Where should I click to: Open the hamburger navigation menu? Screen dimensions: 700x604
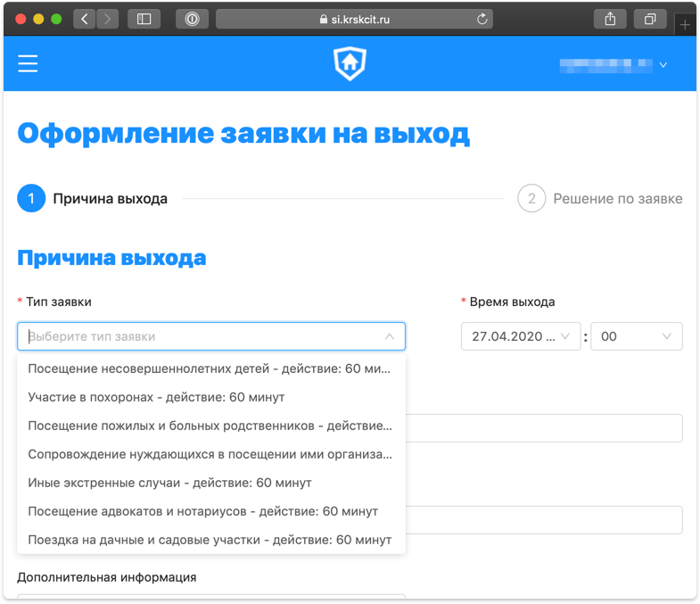pos(28,63)
